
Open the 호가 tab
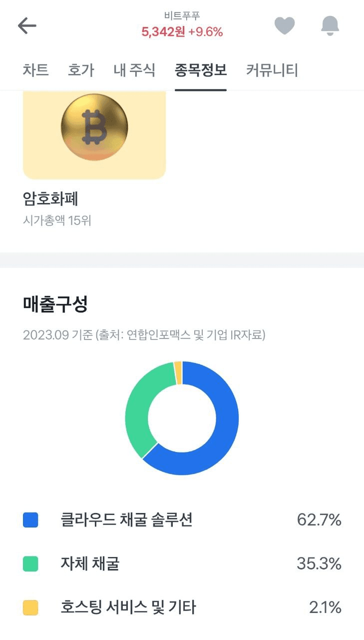[x=81, y=70]
